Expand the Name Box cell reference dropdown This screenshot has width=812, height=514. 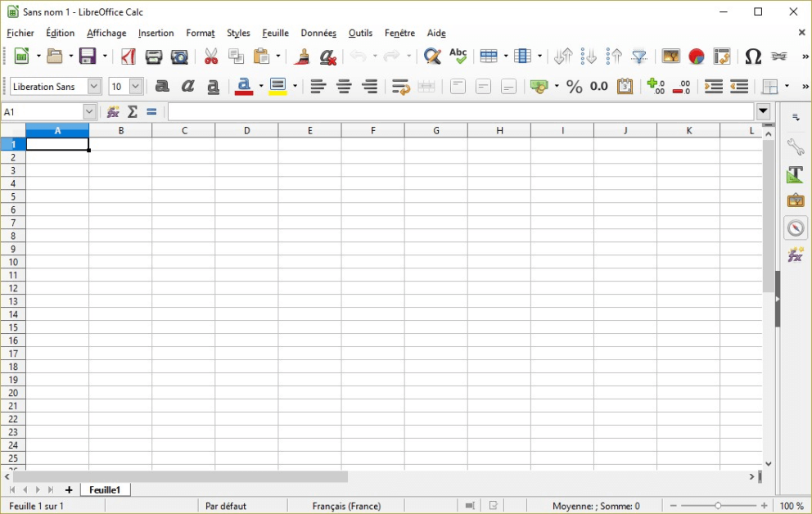89,112
